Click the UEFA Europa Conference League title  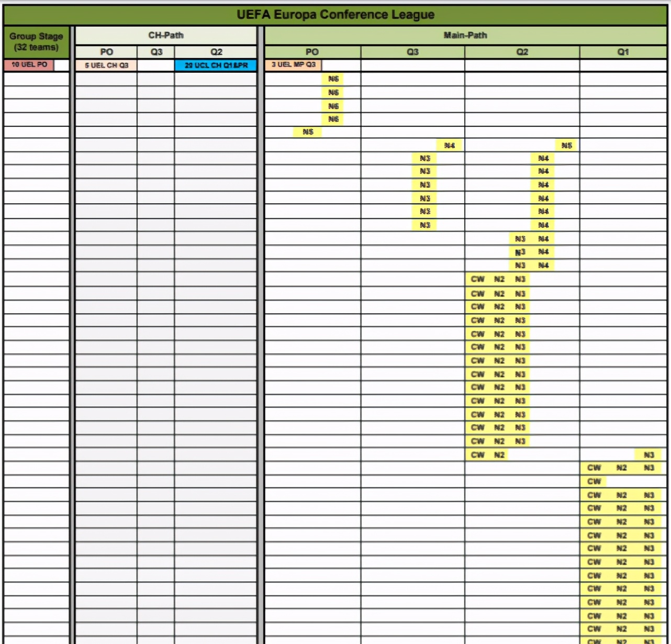pos(335,15)
